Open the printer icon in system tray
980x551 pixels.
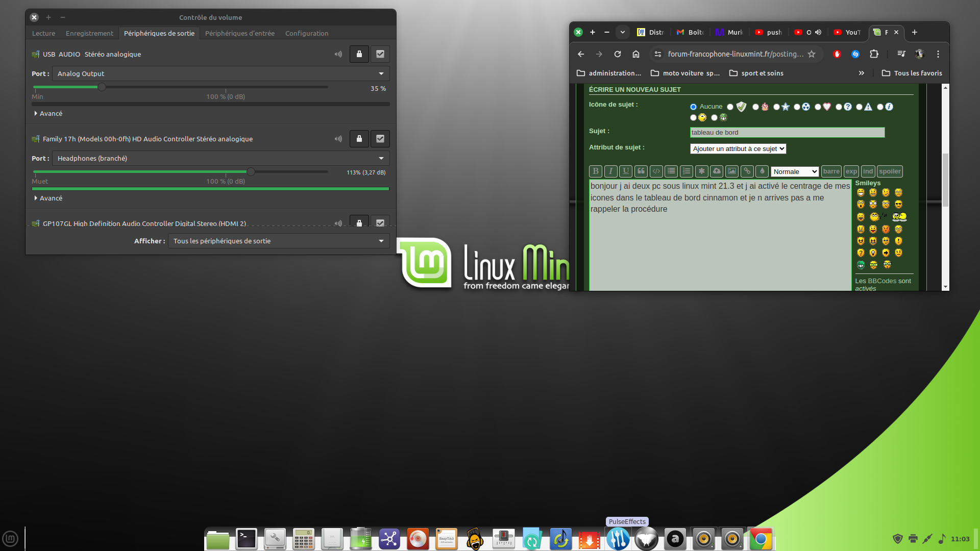tap(913, 539)
